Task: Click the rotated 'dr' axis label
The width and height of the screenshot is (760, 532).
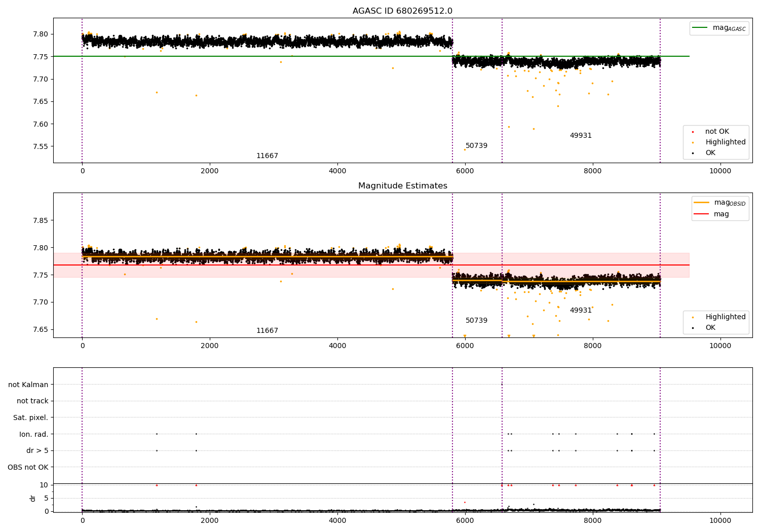Action: click(x=33, y=498)
